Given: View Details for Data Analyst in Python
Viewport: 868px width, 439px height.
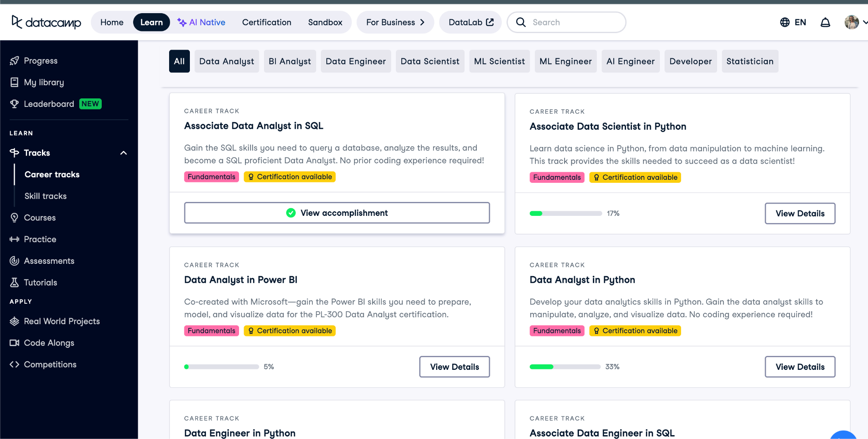Looking at the screenshot, I should click(800, 367).
